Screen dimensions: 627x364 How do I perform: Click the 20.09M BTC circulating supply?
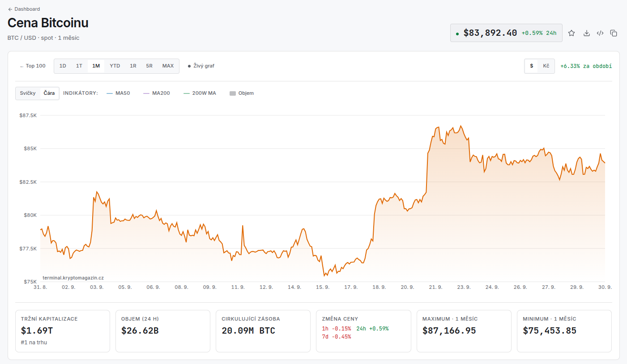point(248,331)
